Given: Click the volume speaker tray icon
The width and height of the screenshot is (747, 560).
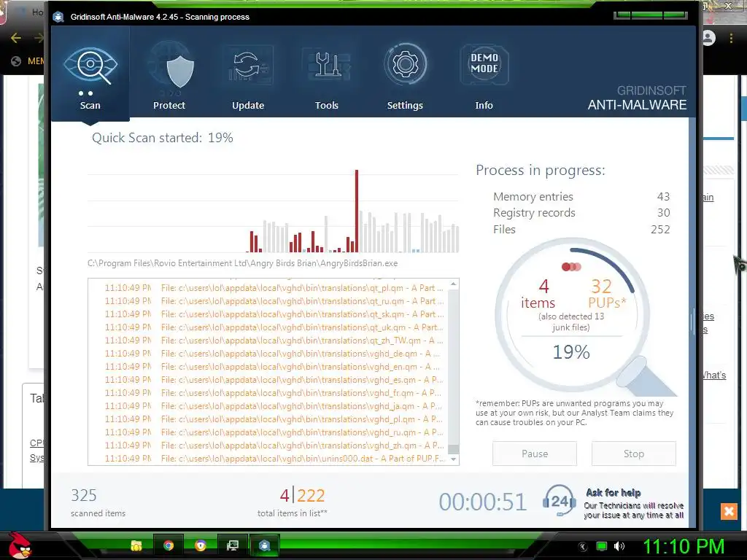Looking at the screenshot, I should tap(619, 546).
